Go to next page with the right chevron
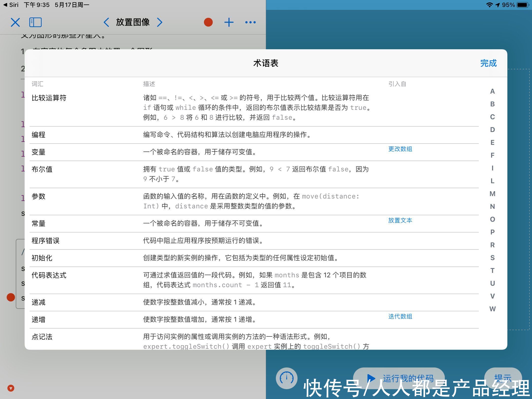 [x=160, y=22]
